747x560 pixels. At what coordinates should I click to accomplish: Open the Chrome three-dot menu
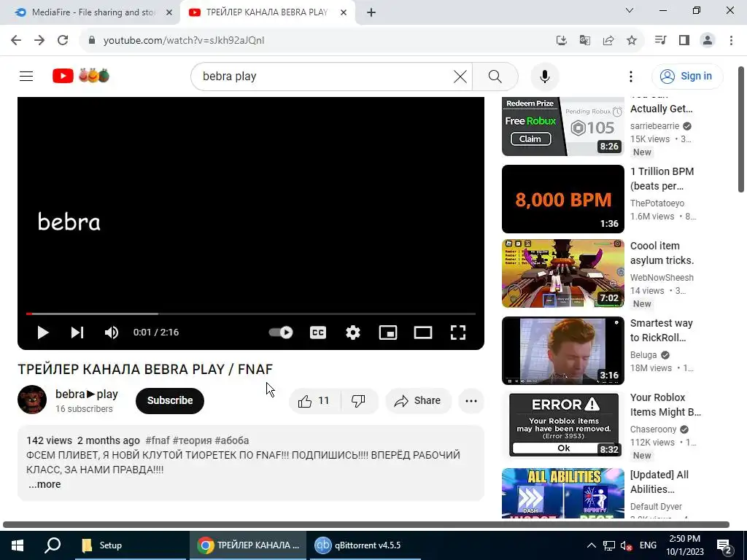731,41
